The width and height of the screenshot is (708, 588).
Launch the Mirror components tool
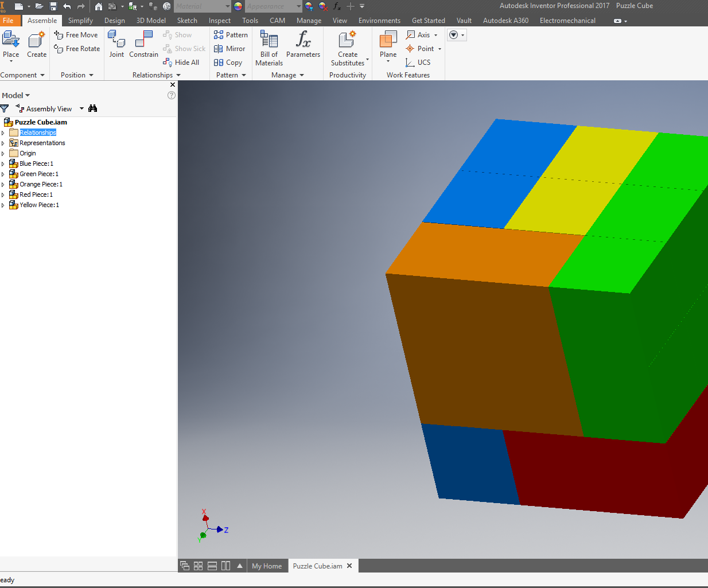(229, 48)
